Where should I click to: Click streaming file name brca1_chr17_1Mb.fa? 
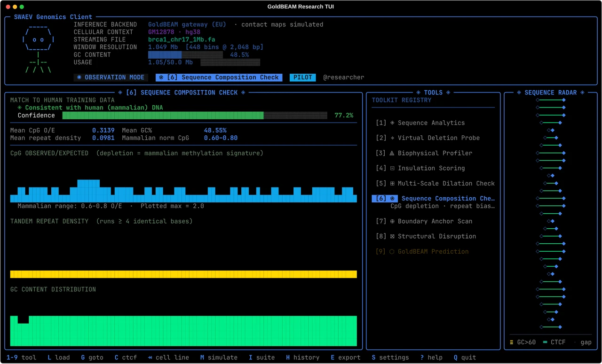tap(182, 40)
